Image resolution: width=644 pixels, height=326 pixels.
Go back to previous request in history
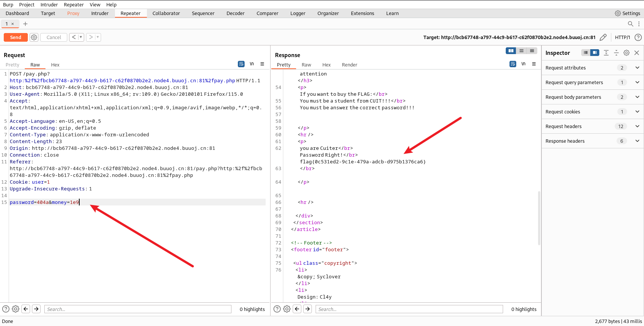point(74,37)
